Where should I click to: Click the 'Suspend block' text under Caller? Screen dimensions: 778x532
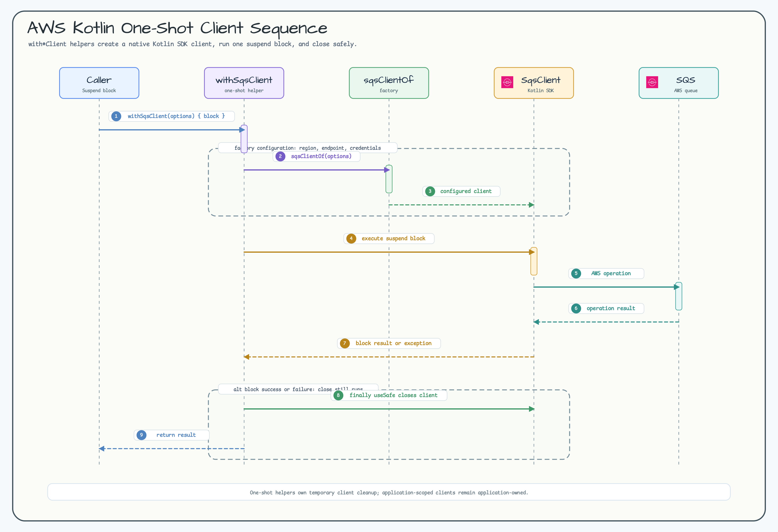(99, 91)
